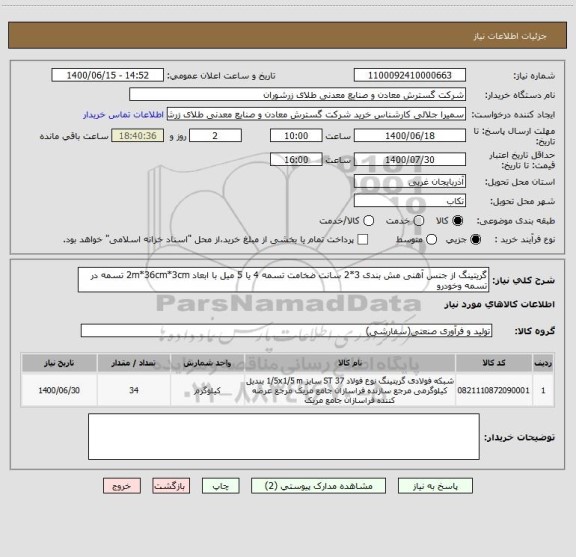Toggle اسناد خزانه اسلامی payment checkbox

[363, 240]
